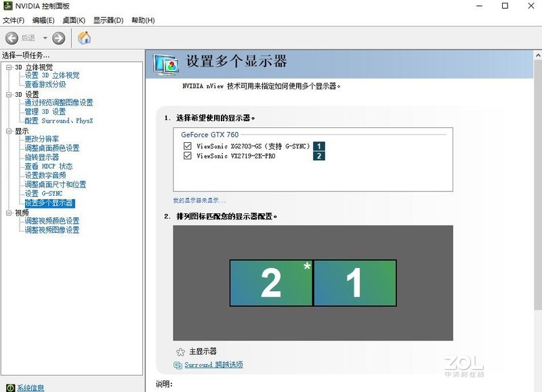Collapse the 3D 设置 tree node
542x392 pixels.
click(x=9, y=95)
